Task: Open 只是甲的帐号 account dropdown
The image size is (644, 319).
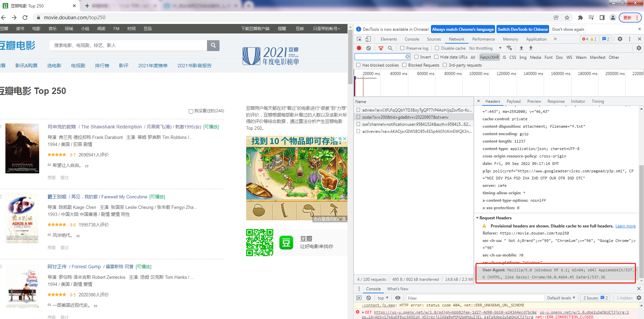Action: click(326, 29)
